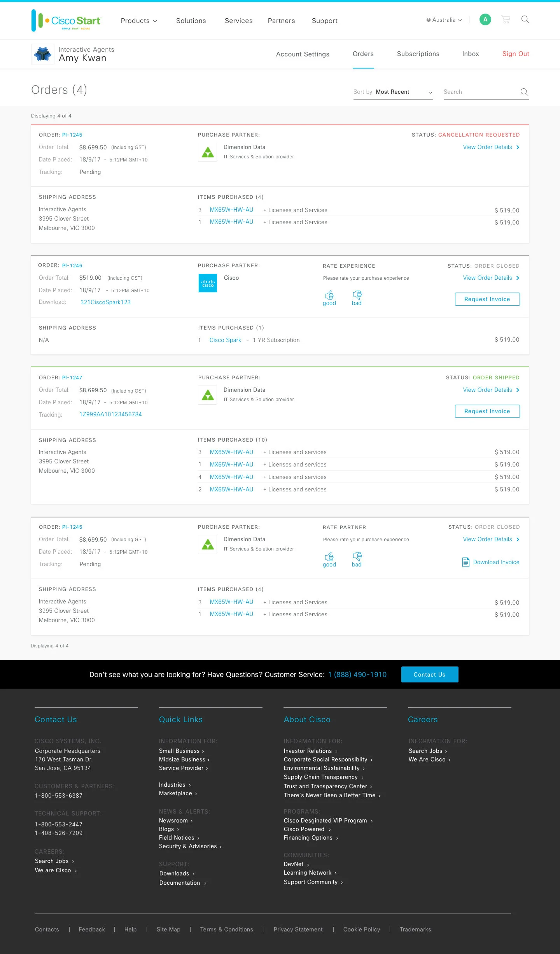
Task: Open Terms & Conditions footer link
Action: tap(227, 929)
